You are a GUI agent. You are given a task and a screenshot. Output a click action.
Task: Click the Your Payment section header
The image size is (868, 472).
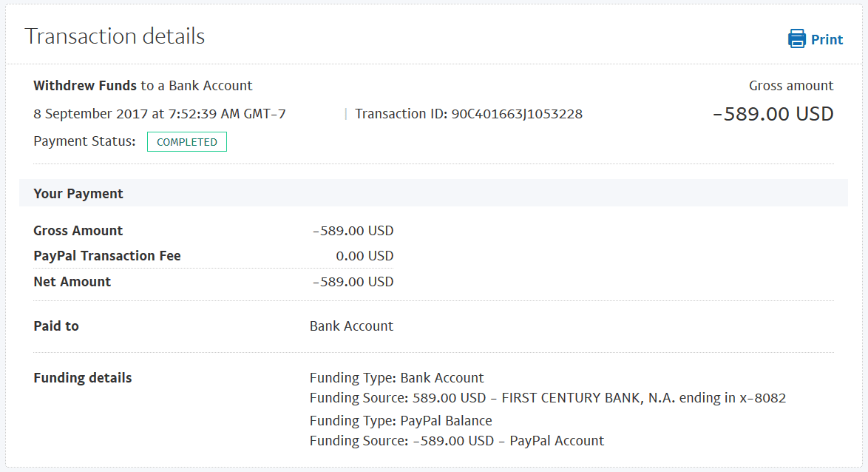pyautogui.click(x=78, y=194)
